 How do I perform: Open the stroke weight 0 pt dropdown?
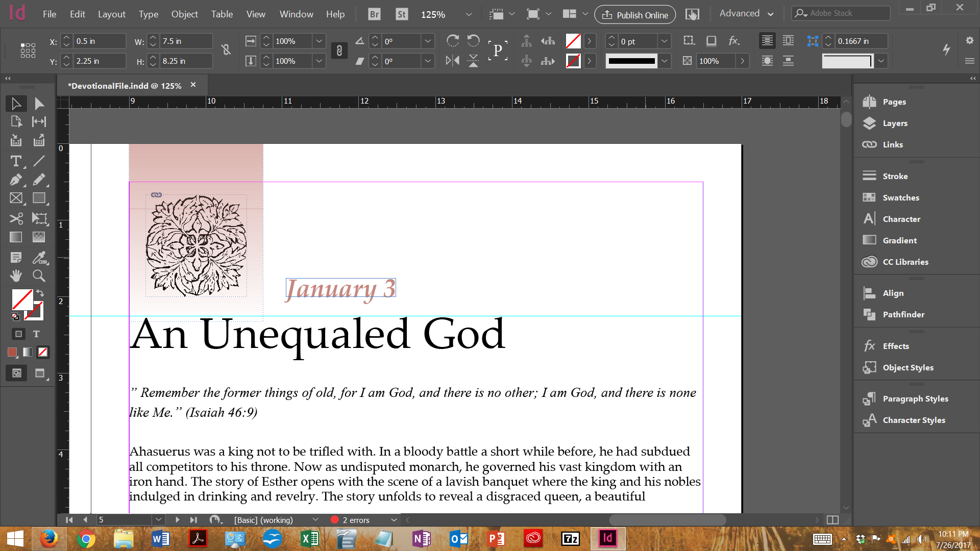coord(664,41)
